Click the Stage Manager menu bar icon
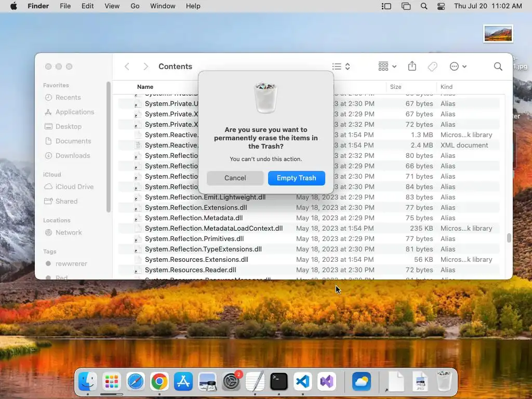The width and height of the screenshot is (532, 399). [x=386, y=6]
